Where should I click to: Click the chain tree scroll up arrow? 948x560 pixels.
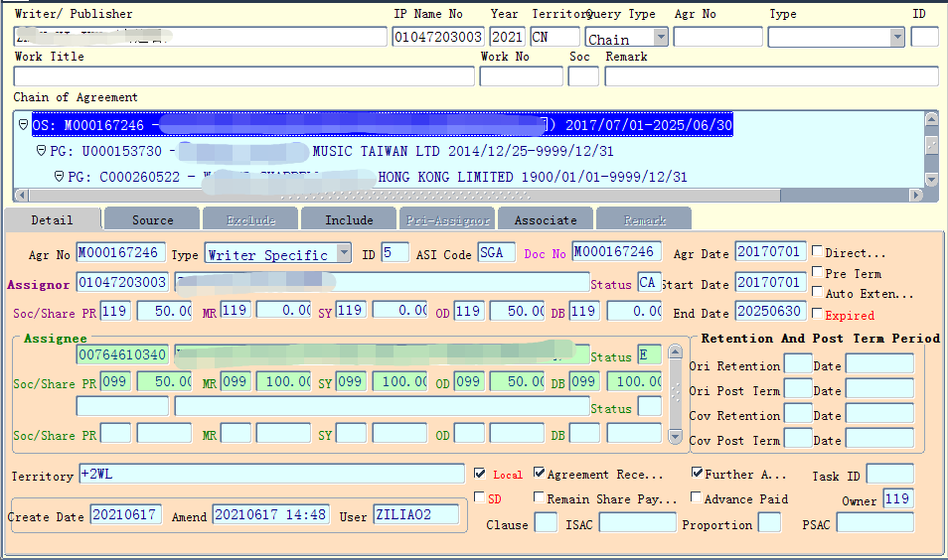(x=931, y=118)
